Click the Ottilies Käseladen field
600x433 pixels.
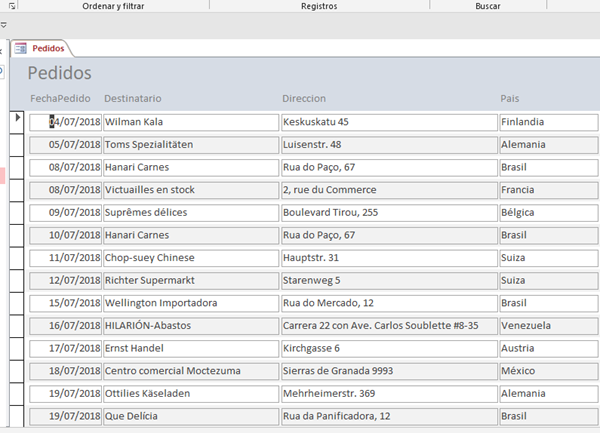191,394
